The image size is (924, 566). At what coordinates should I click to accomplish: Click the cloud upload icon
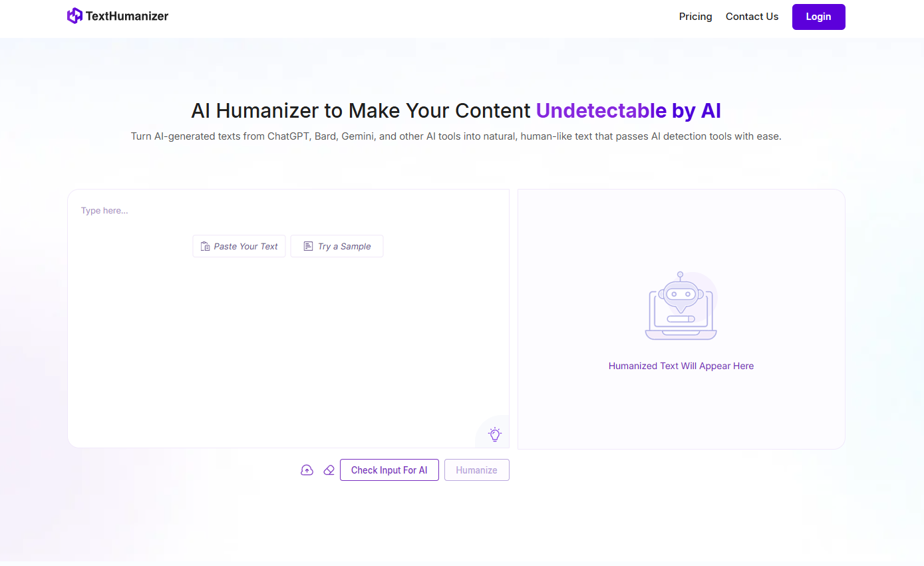[307, 470]
